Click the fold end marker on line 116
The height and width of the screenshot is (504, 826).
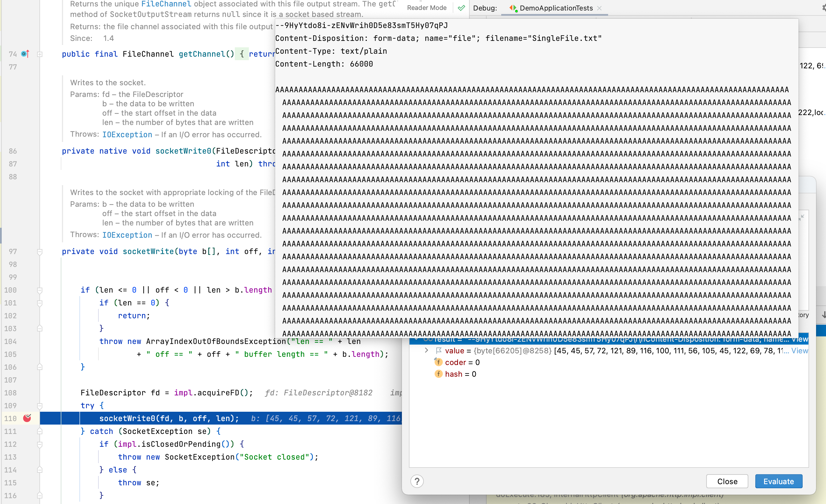tap(39, 495)
